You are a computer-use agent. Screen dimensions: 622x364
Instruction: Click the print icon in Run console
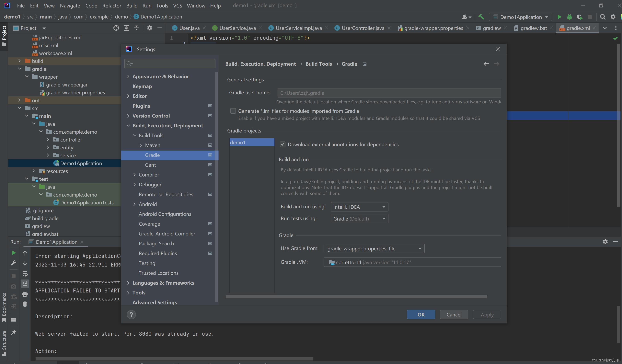(25, 294)
